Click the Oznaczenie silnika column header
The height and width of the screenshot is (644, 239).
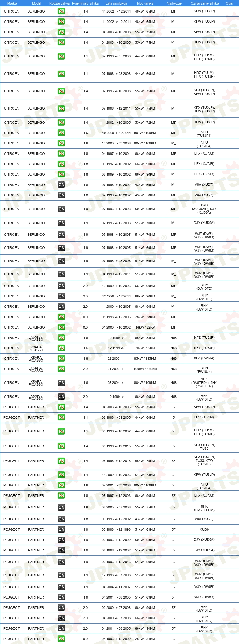pyautogui.click(x=204, y=3)
